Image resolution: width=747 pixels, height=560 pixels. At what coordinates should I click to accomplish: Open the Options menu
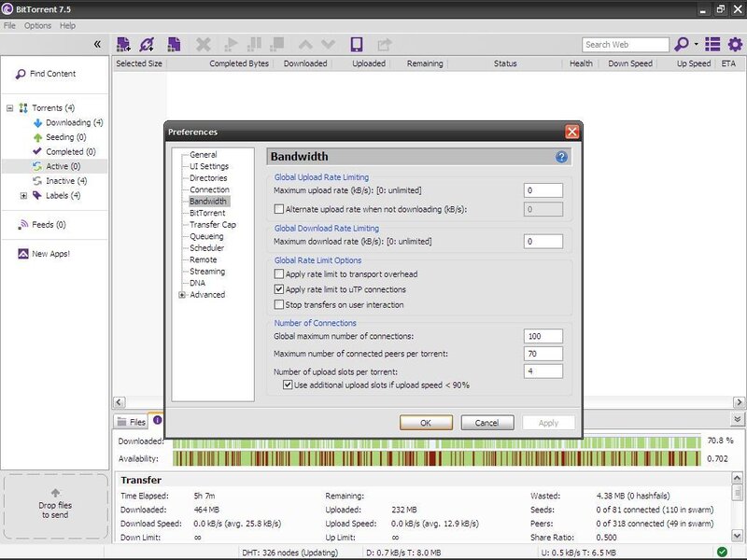tap(37, 26)
